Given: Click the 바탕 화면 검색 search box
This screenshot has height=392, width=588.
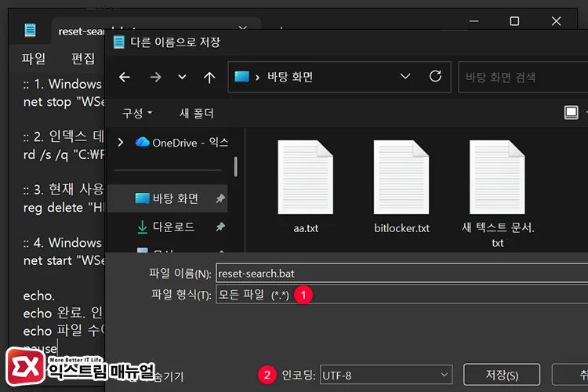Looking at the screenshot, I should [x=523, y=78].
